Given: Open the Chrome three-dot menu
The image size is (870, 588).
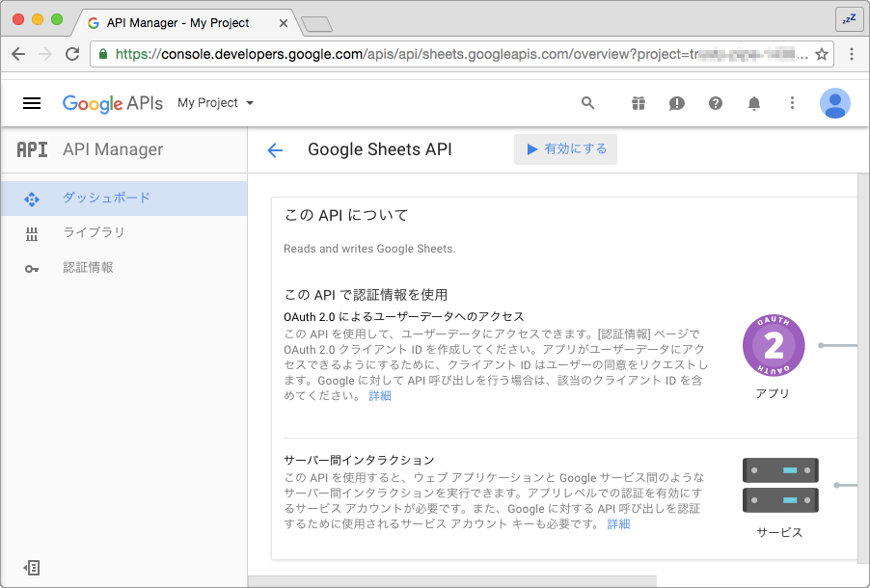Looking at the screenshot, I should coord(851,54).
